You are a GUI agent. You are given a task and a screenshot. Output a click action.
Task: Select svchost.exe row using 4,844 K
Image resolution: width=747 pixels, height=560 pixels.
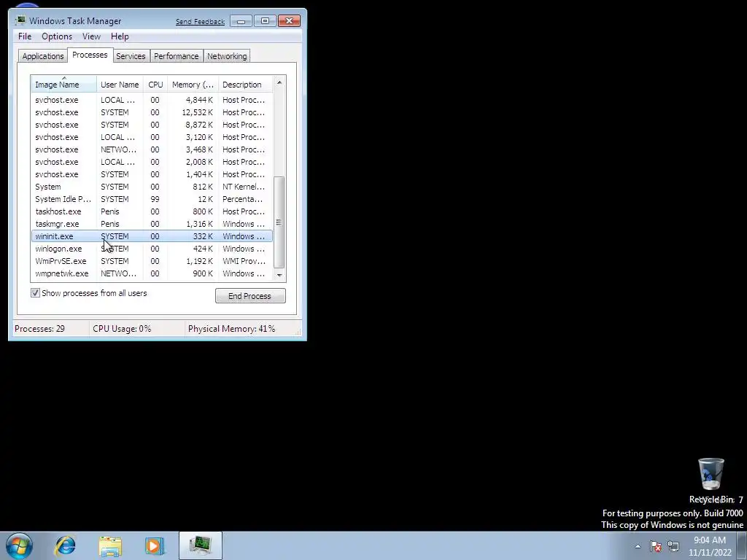(x=152, y=100)
